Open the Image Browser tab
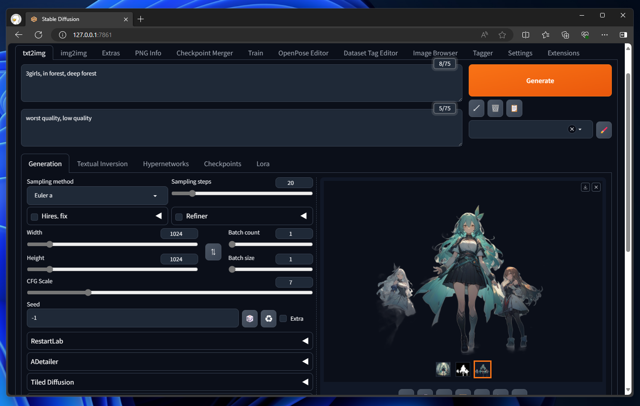 point(435,53)
